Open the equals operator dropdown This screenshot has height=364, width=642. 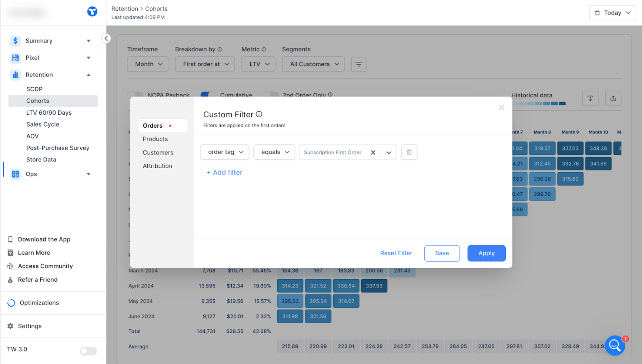(274, 152)
